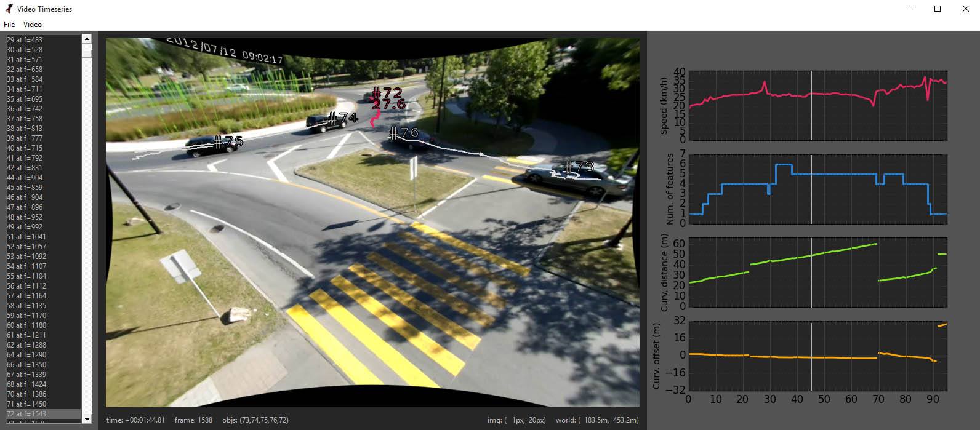Select list entry '46 at f=904'
The height and width of the screenshot is (430, 980).
pyautogui.click(x=43, y=197)
